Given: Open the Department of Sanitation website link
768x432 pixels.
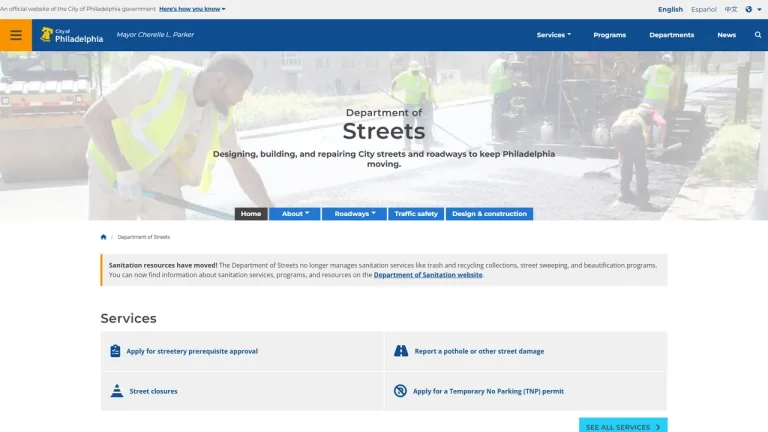Looking at the screenshot, I should pos(428,275).
